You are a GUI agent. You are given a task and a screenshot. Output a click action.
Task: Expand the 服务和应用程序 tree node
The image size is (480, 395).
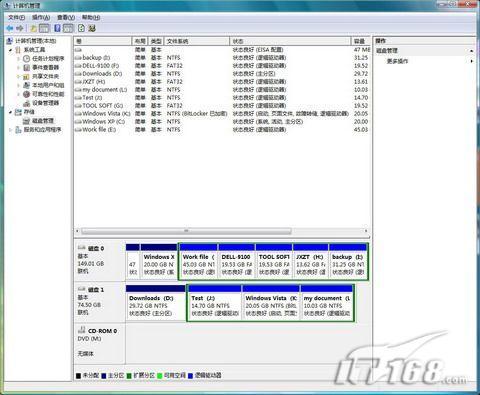(x=10, y=130)
